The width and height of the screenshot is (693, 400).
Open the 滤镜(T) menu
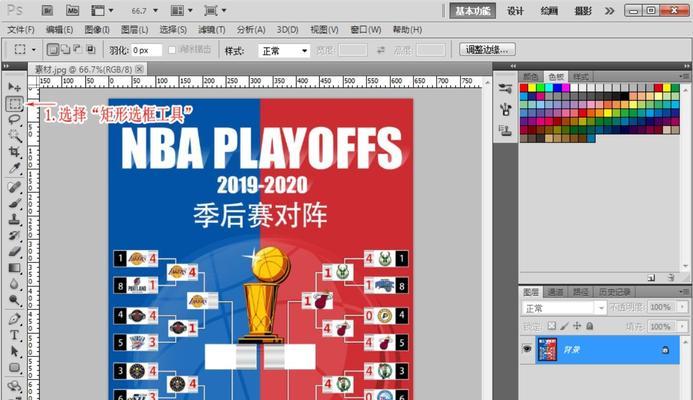212,30
